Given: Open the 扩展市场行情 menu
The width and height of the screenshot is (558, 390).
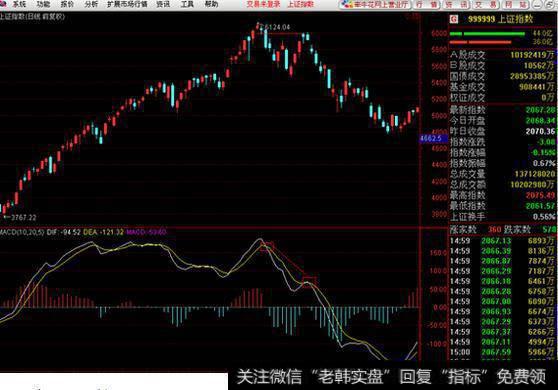Looking at the screenshot, I should point(127,4).
